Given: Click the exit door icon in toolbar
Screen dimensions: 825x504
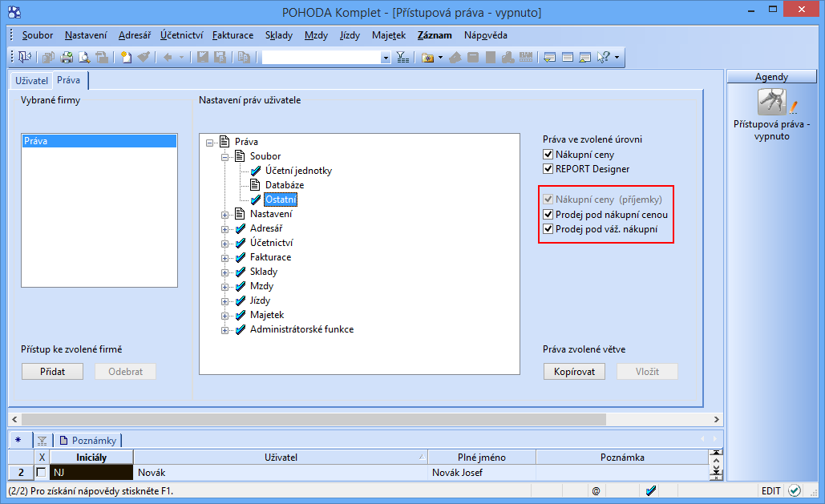Looking at the screenshot, I should 25,57.
